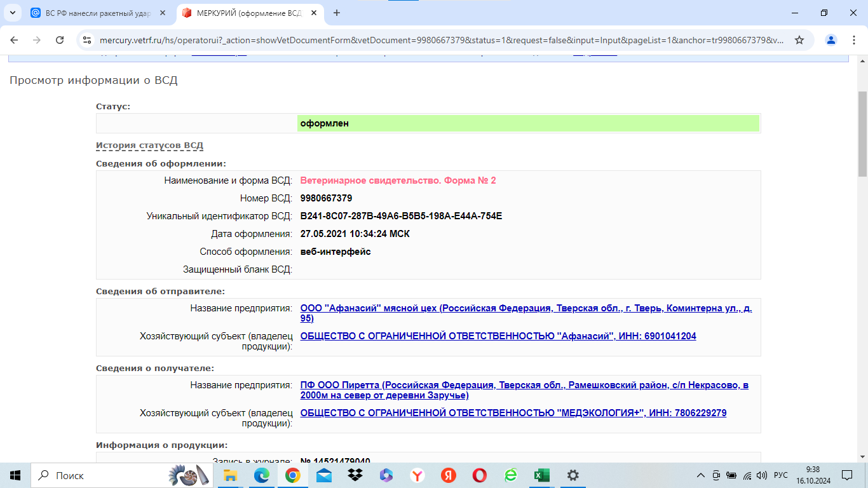Screen dimensions: 868x488
Task: Open "МЕДЭКОЛОГИЯ+" ИНН 7806229279 link
Action: coord(513,413)
